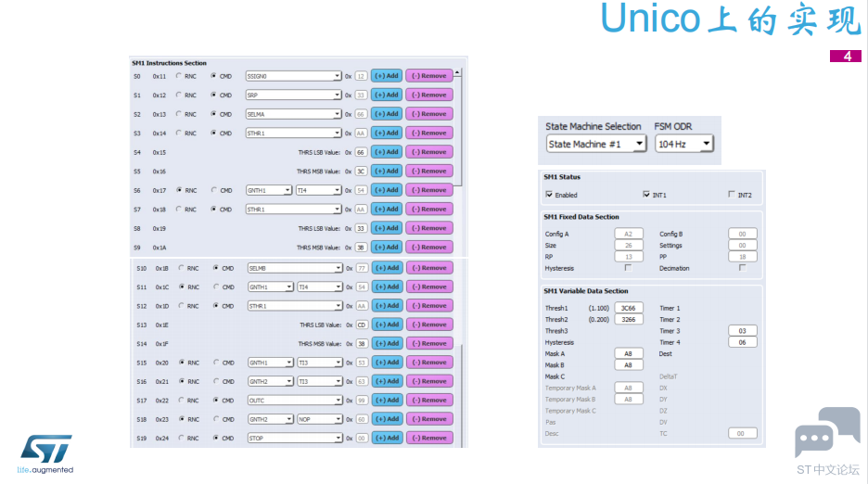Click the Timer 3 value field

tap(742, 331)
